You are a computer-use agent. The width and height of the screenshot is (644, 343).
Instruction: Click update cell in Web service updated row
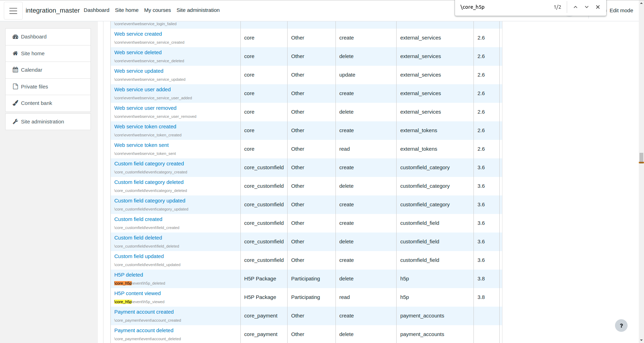pyautogui.click(x=347, y=75)
